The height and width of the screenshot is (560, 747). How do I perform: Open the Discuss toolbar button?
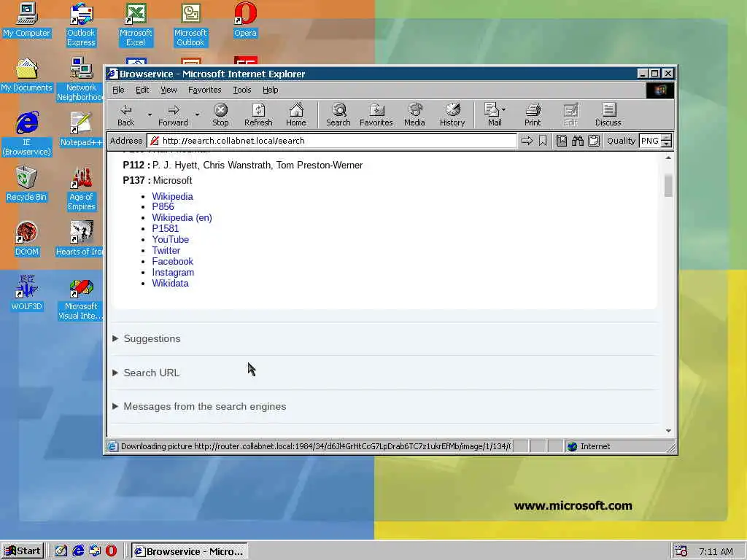tap(608, 115)
